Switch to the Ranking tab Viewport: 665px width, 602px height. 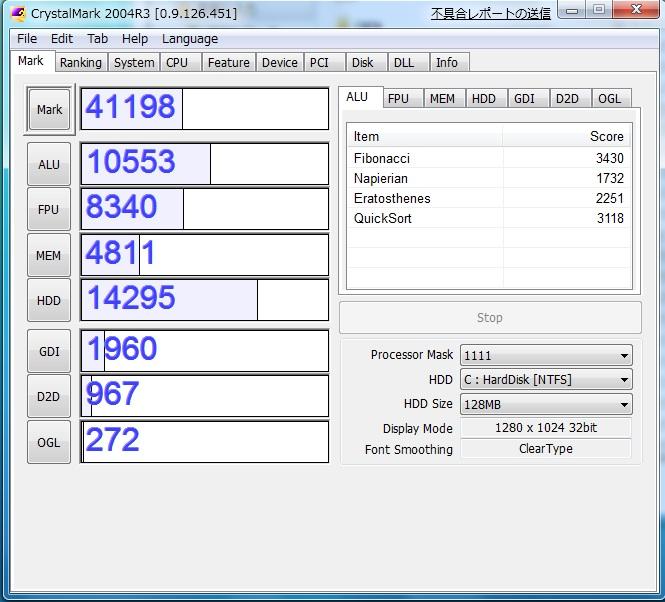80,62
